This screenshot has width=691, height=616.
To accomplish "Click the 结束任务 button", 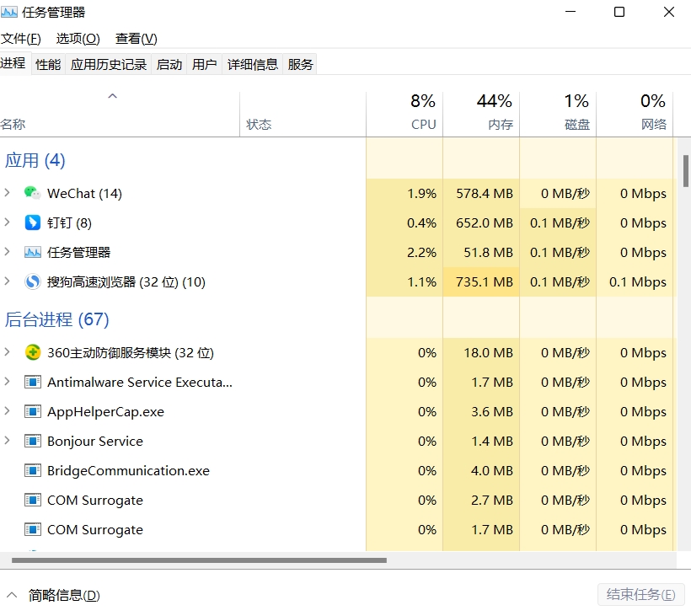I will 640,595.
